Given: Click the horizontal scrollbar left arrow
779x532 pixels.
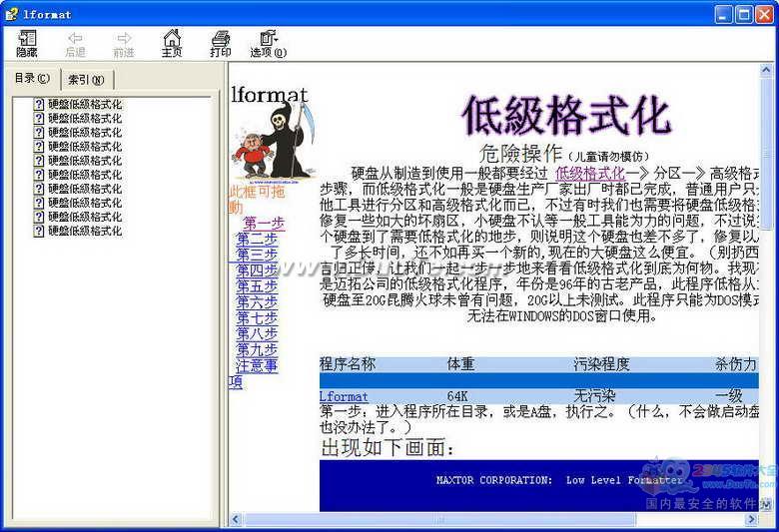Looking at the screenshot, I should coord(236,520).
